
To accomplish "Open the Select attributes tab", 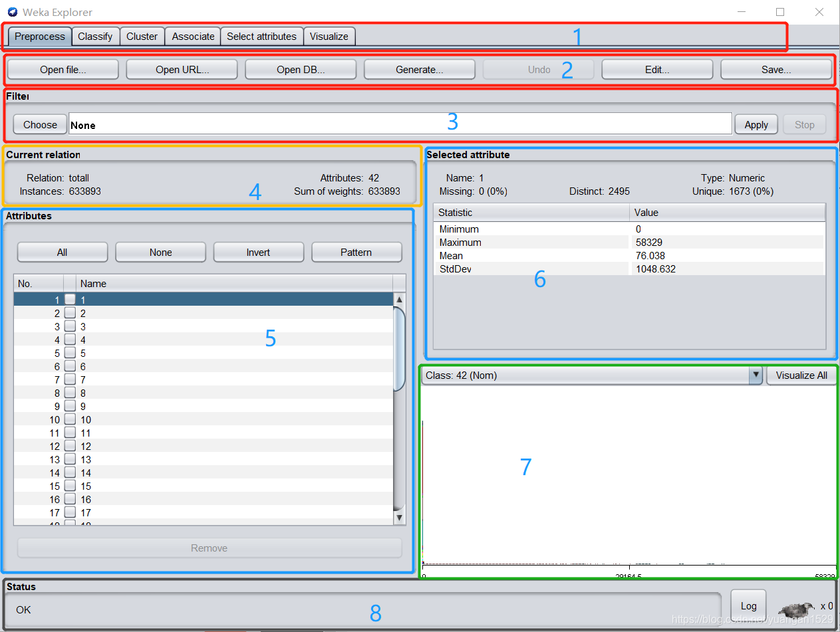I will pos(261,37).
